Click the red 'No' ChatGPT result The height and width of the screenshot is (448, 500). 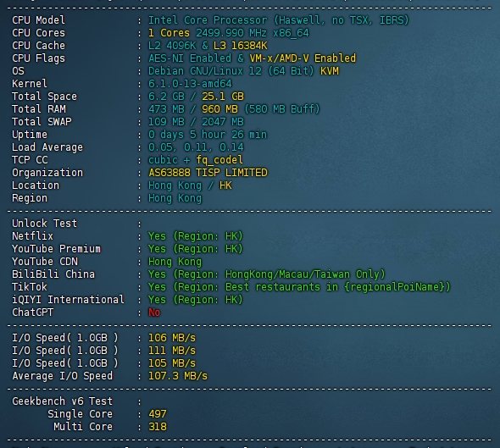pos(154,312)
